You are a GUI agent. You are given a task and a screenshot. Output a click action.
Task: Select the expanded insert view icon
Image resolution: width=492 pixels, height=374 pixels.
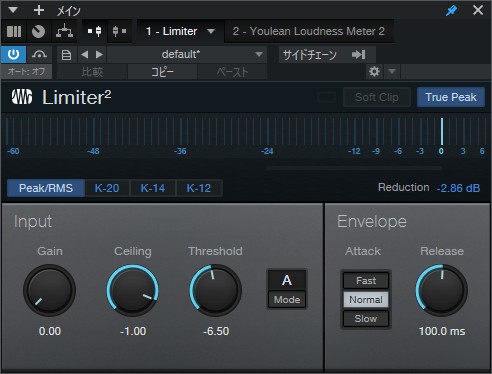(x=95, y=31)
